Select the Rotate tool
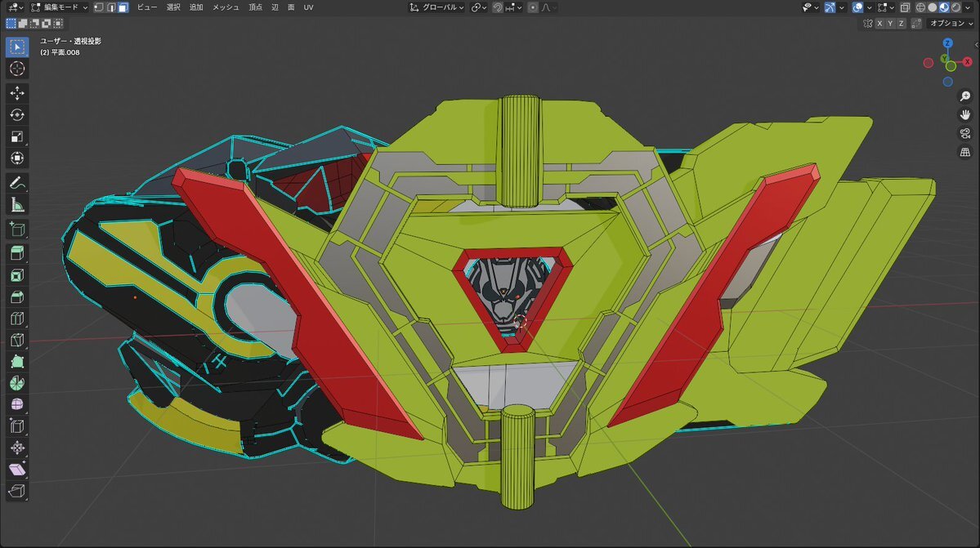 (x=17, y=114)
